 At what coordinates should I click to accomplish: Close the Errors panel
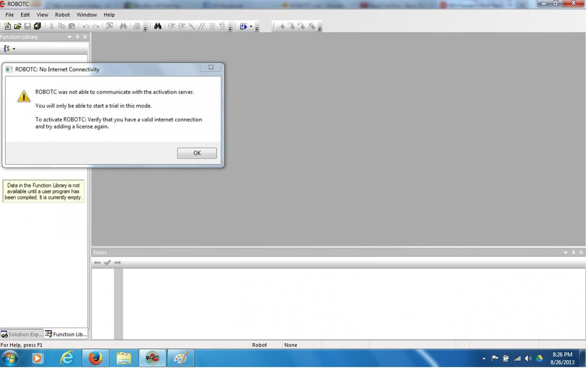[581, 252]
